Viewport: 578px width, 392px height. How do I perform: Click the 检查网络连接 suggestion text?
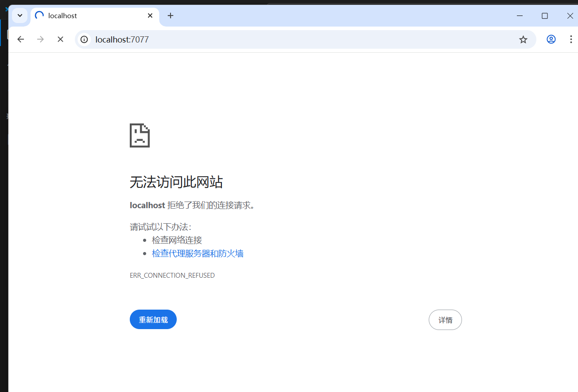point(177,240)
